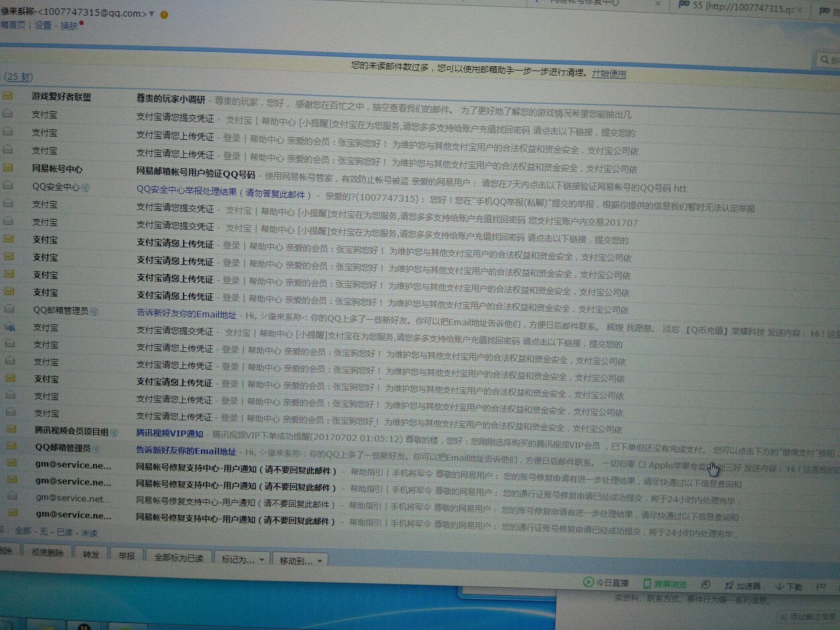This screenshot has width=840, height=630.
Task: Click the orange notice icon beside the account address
Action: pos(164,15)
